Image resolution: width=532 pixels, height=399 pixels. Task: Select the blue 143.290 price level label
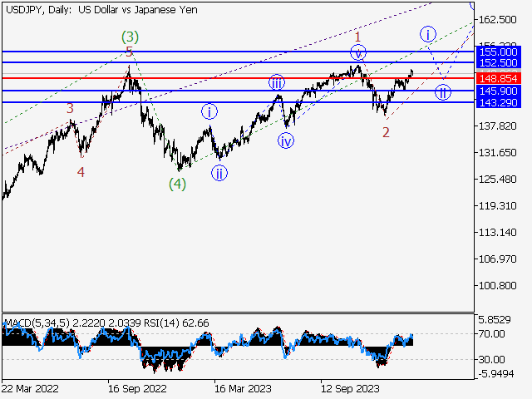pyautogui.click(x=499, y=102)
